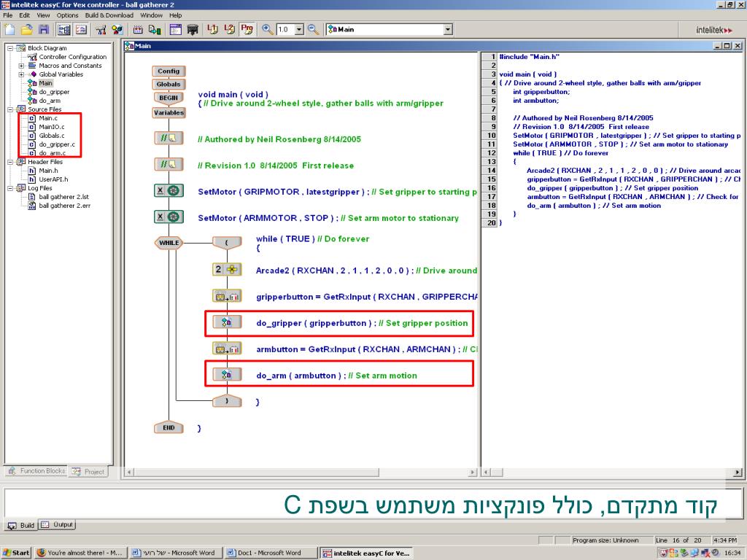747x560 pixels.
Task: Open the Help menu
Action: [x=175, y=15]
